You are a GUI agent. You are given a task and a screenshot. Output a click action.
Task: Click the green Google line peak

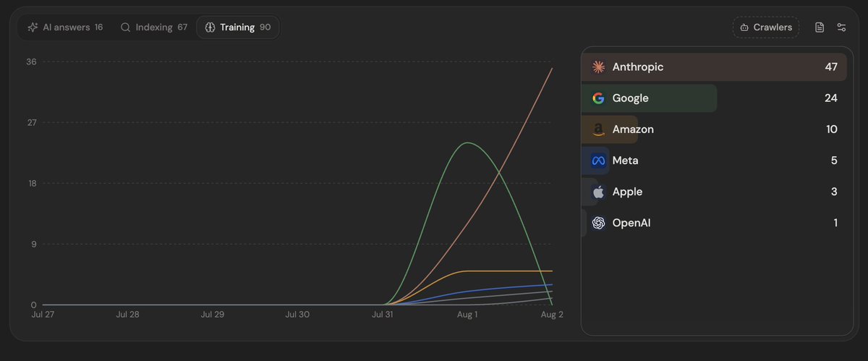tap(467, 143)
